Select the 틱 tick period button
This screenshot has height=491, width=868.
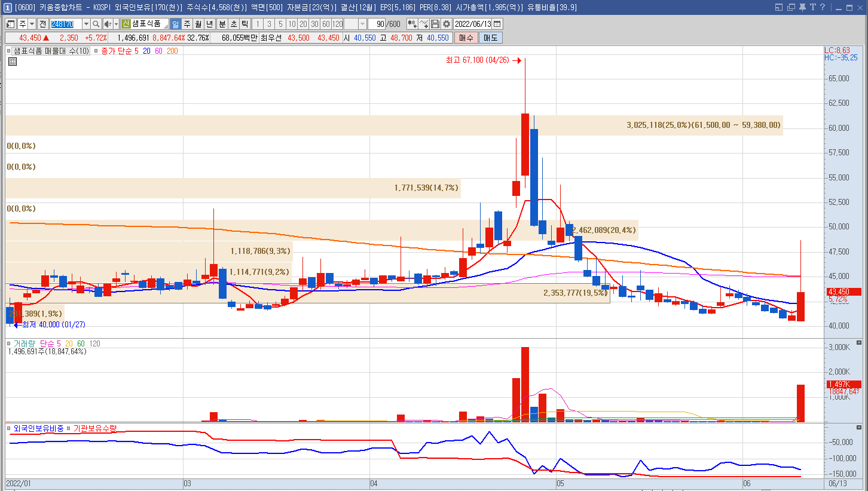[x=244, y=24]
